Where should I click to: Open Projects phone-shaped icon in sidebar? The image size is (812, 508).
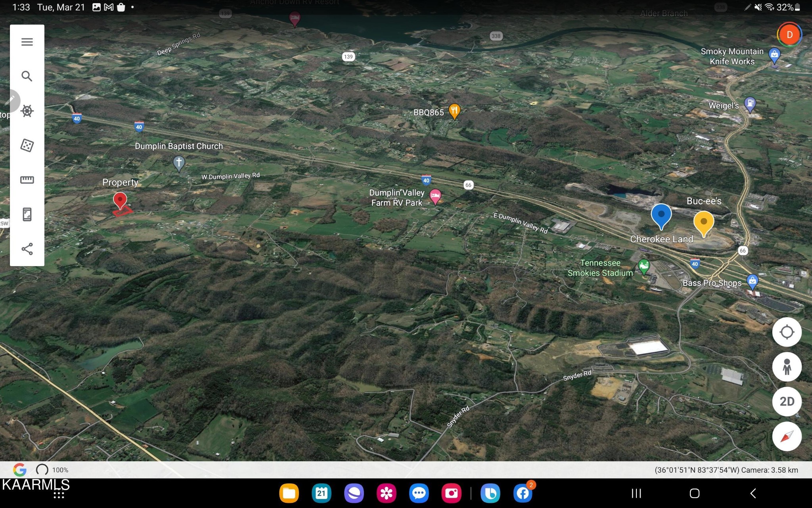pos(27,215)
